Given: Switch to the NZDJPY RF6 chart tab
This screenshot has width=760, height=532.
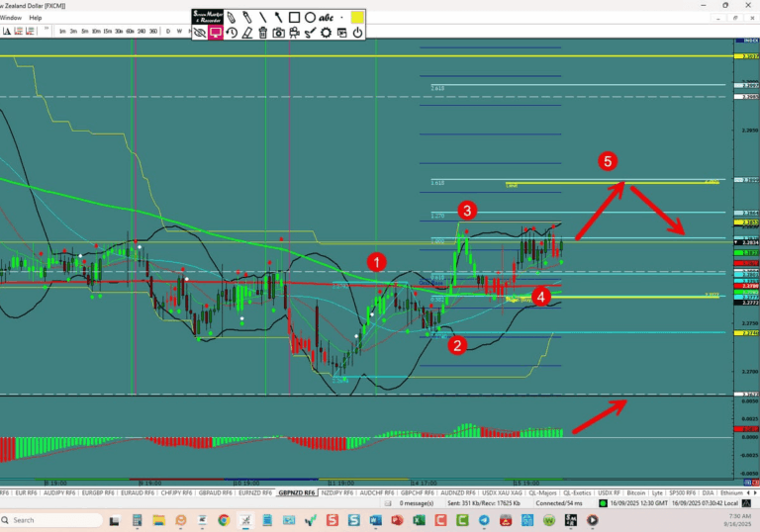Looking at the screenshot, I should 337,492.
